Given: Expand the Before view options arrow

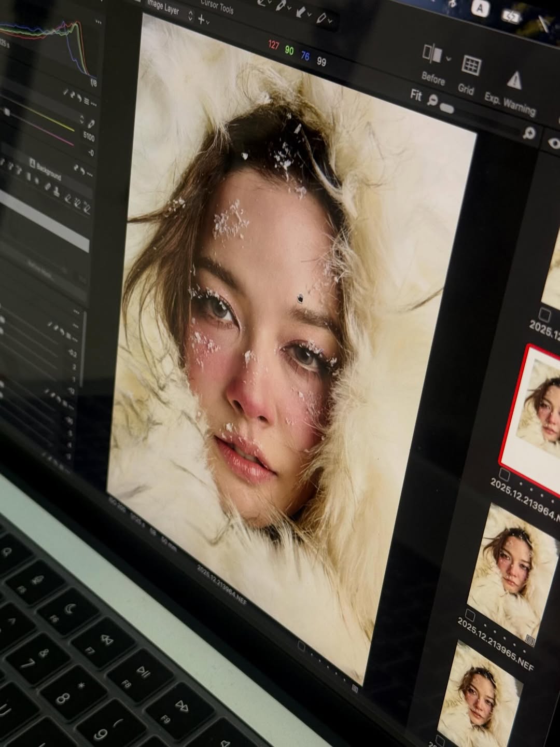Looking at the screenshot, I should tap(449, 58).
